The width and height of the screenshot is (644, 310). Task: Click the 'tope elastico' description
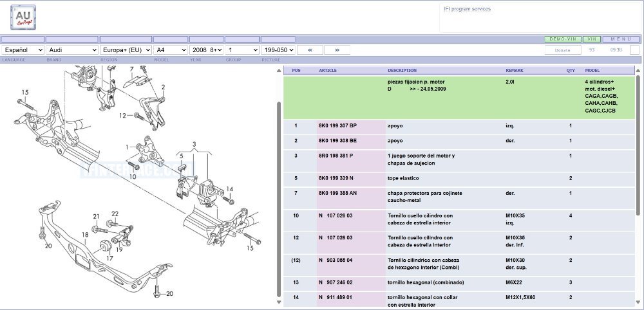coord(403,178)
